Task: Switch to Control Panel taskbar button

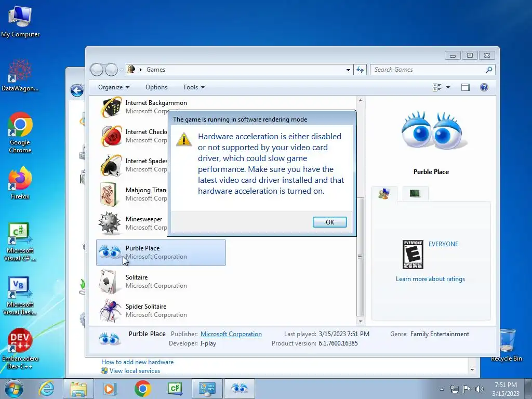Action: tap(207, 389)
